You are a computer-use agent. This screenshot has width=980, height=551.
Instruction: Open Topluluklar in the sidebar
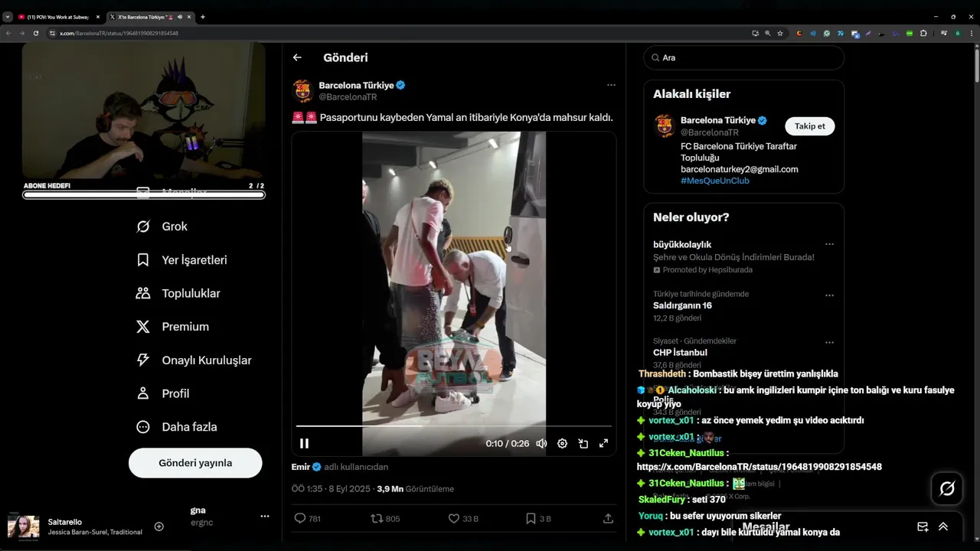[x=178, y=293]
